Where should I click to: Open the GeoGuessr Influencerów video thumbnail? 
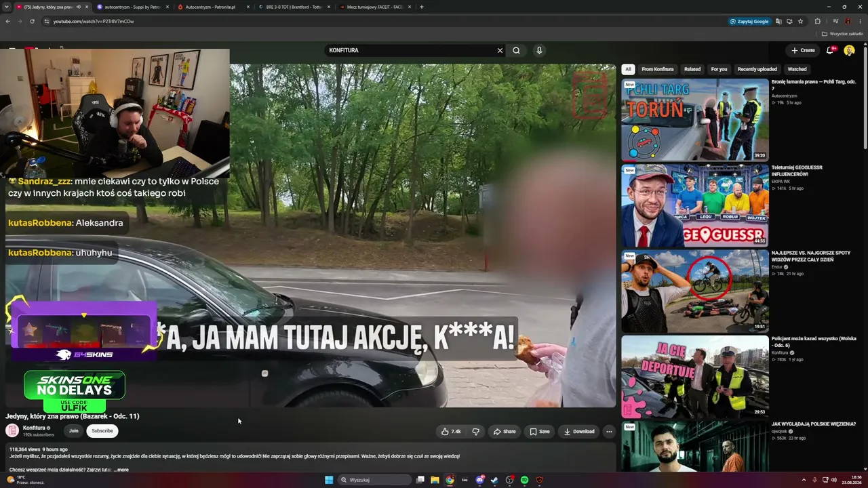click(695, 205)
